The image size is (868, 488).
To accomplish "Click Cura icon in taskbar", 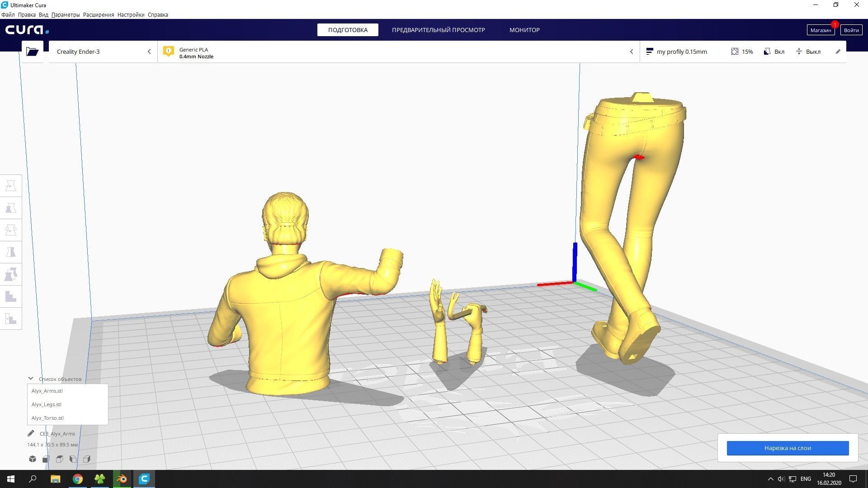I will pos(144,479).
